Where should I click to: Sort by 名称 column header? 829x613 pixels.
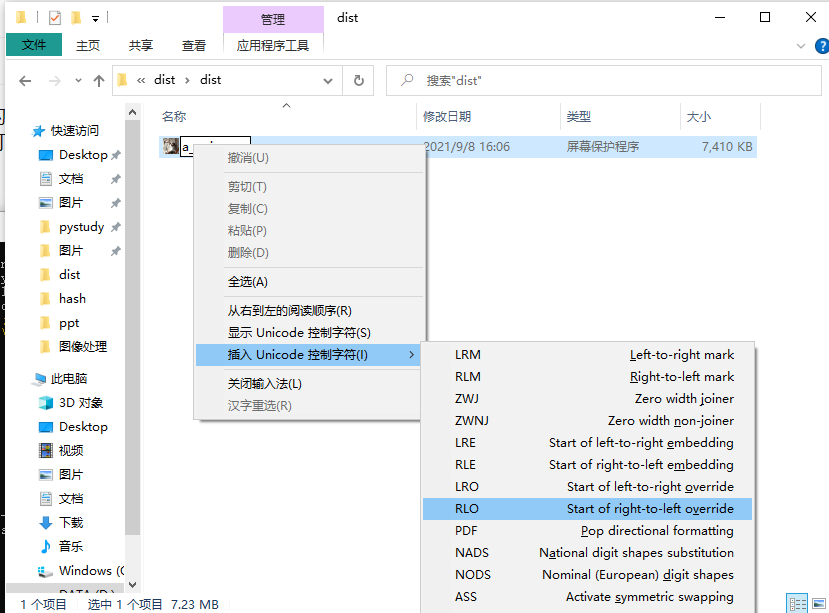click(x=174, y=116)
